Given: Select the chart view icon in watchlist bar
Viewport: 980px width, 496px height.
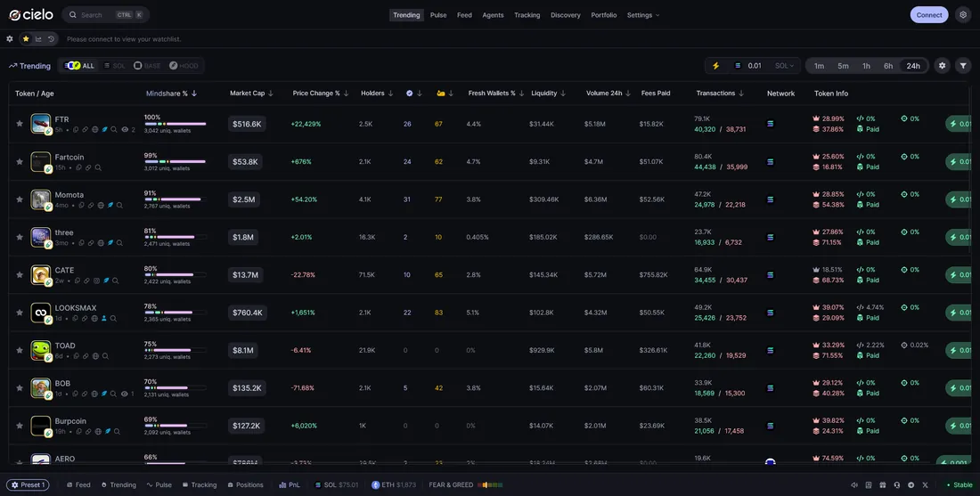Looking at the screenshot, I should click(x=38, y=38).
